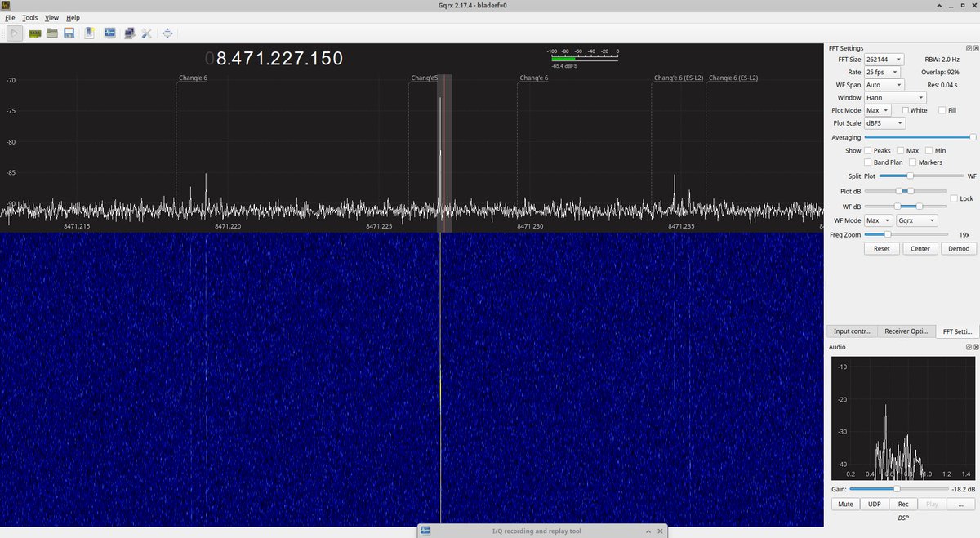
Task: Open the WF Span dropdown
Action: (884, 85)
